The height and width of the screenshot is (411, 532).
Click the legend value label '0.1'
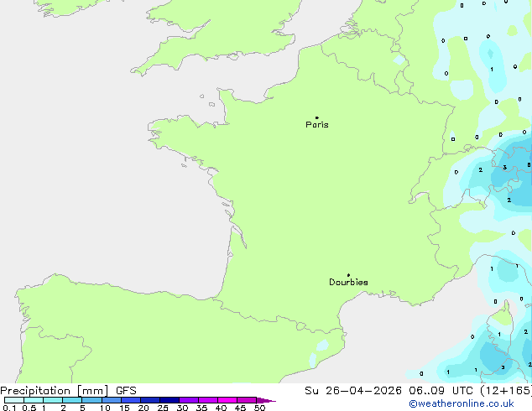click(x=9, y=408)
